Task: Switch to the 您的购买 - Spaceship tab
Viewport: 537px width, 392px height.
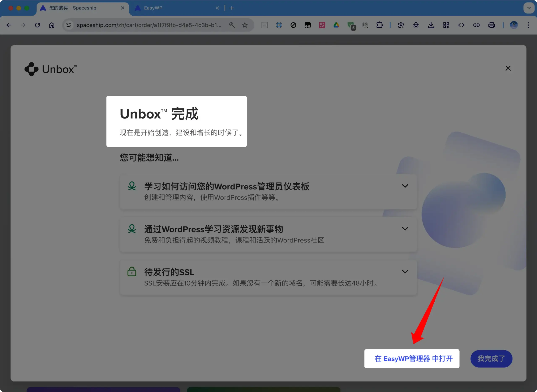Action: click(82, 8)
